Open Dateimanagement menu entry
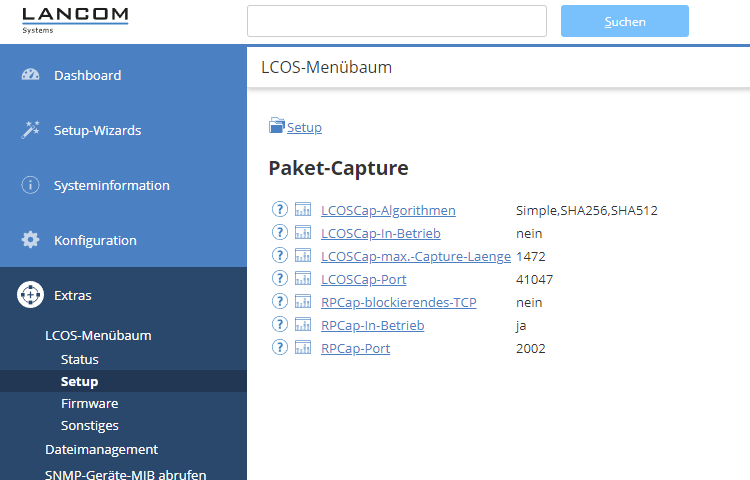This screenshot has height=480, width=750. (101, 449)
